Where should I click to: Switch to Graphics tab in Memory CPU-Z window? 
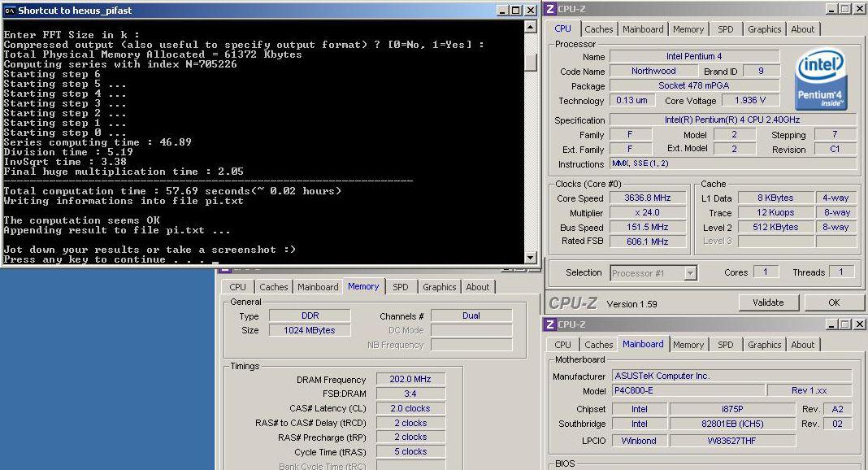pyautogui.click(x=439, y=287)
